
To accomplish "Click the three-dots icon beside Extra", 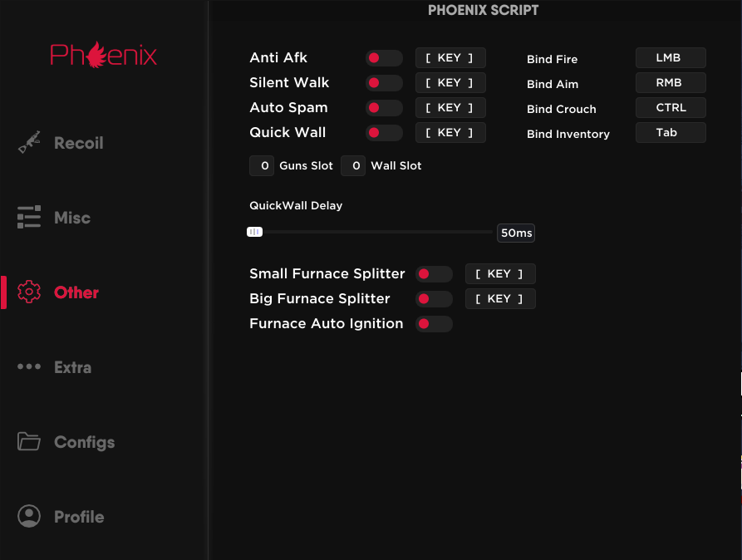I will tap(29, 367).
